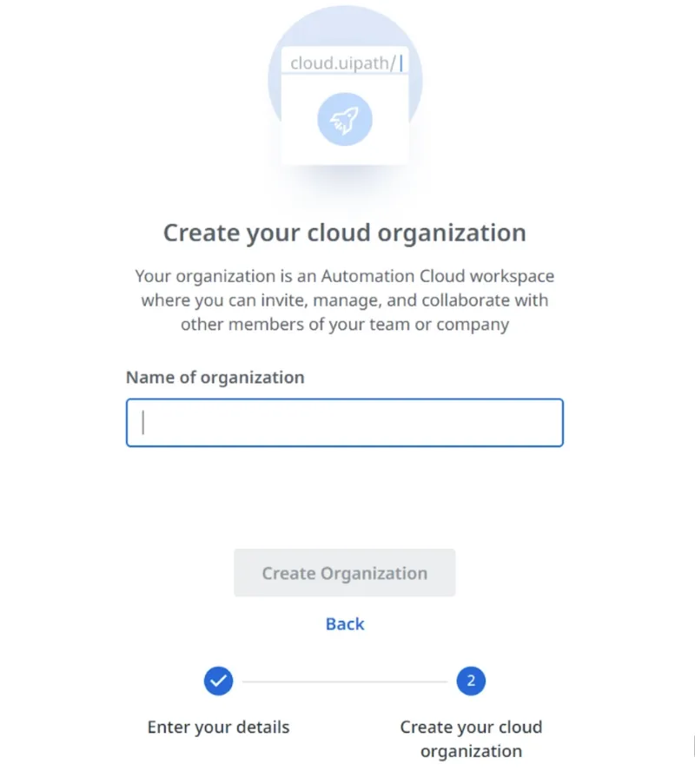695x784 pixels.
Task: Click the 'Name of organization' label
Action: pyautogui.click(x=215, y=377)
